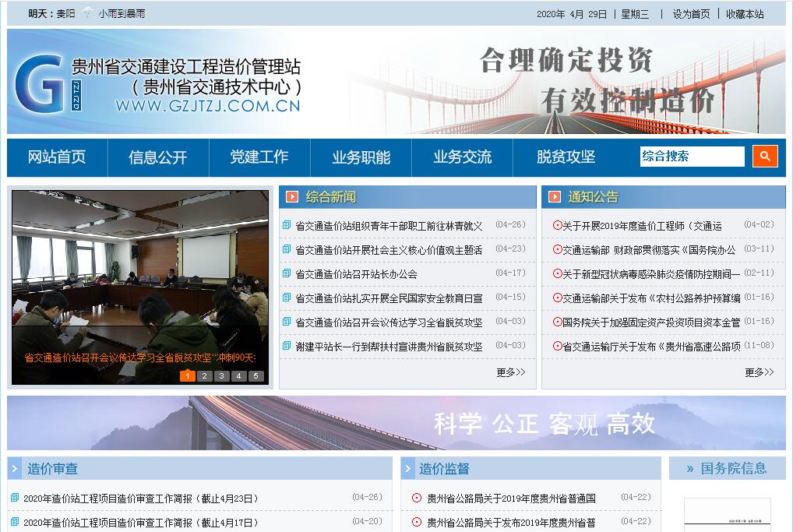Open the 综合新闻 section heading
The width and height of the screenshot is (793, 532).
(x=331, y=197)
